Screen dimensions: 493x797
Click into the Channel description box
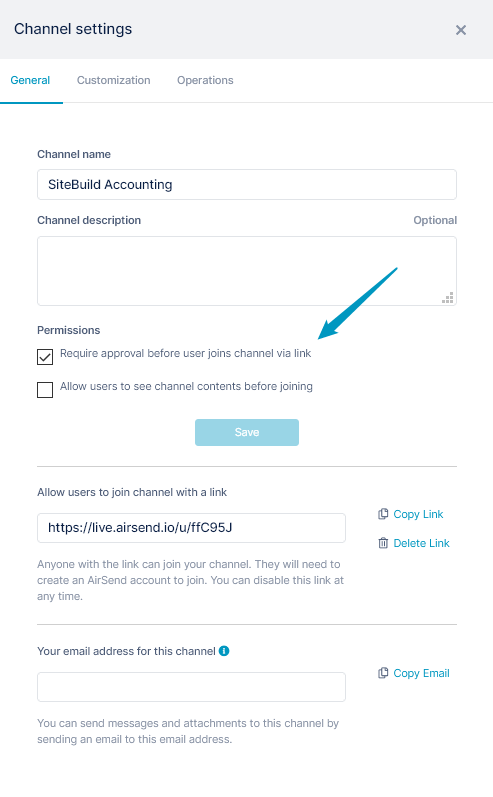tap(247, 271)
